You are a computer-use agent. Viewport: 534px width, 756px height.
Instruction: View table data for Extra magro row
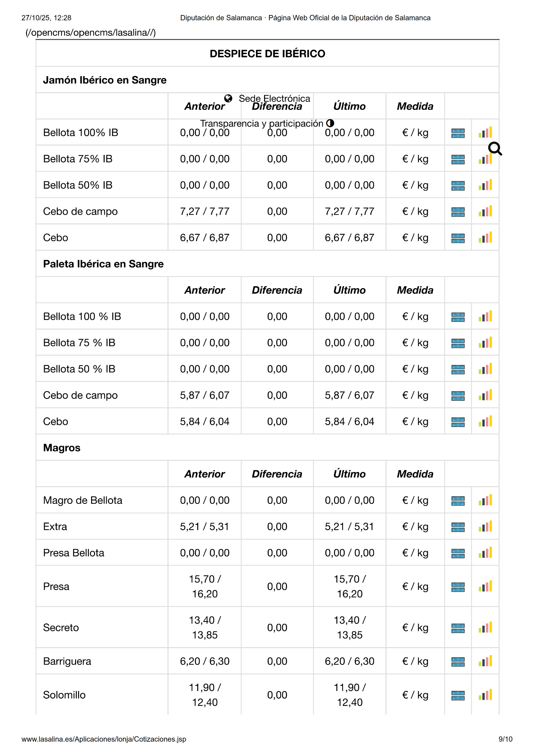458,527
